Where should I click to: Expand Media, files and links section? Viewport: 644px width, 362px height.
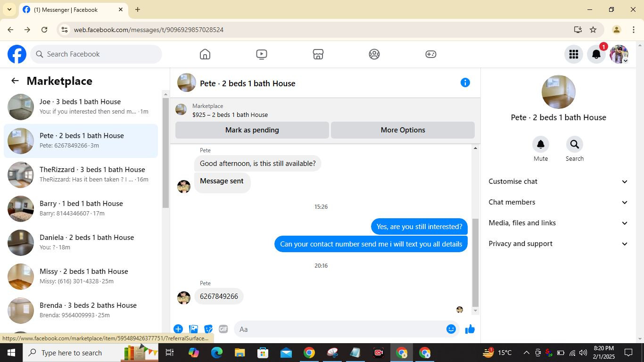click(559, 223)
